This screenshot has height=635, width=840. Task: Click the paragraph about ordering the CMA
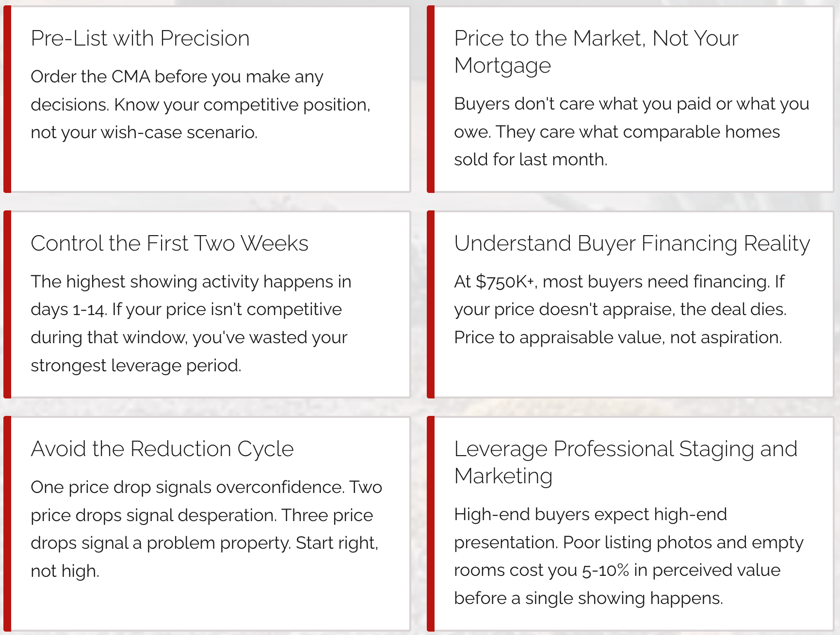[x=200, y=104]
